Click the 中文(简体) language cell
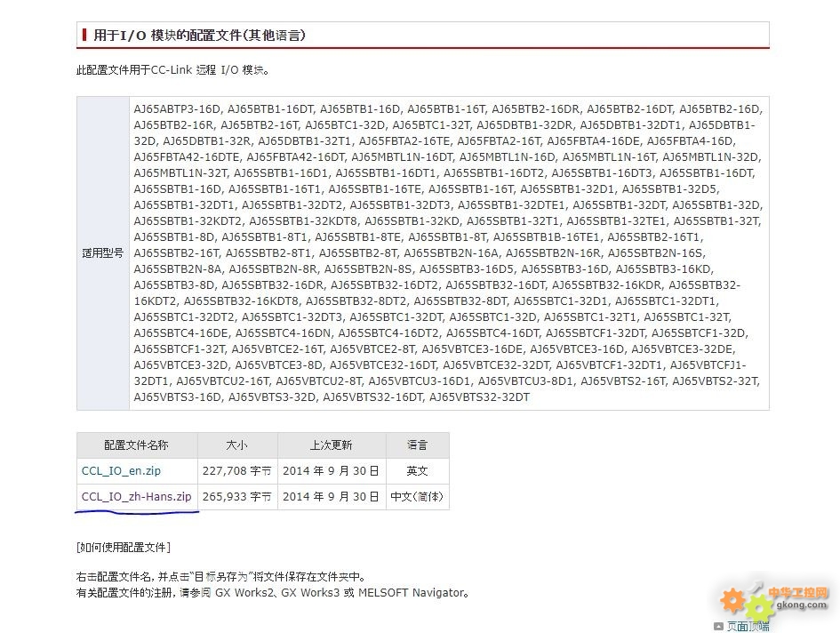The height and width of the screenshot is (633, 840). [x=417, y=497]
